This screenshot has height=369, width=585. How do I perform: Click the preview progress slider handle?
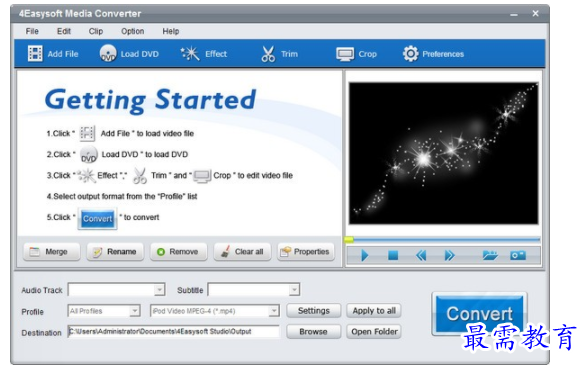click(349, 240)
